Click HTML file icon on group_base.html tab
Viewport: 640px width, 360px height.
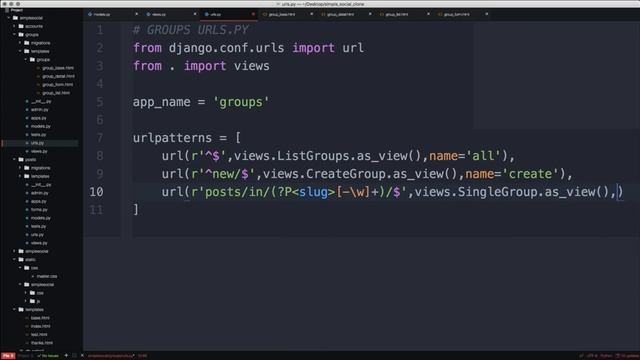[265, 14]
